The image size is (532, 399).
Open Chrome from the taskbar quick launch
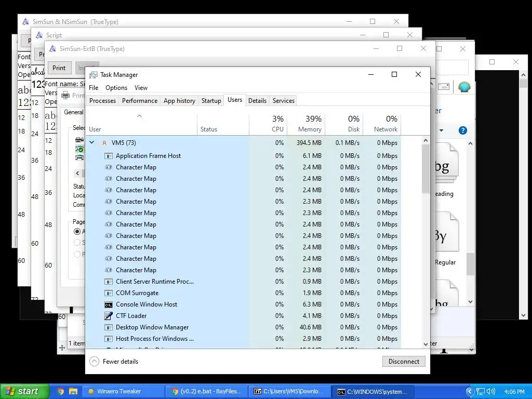click(x=60, y=391)
